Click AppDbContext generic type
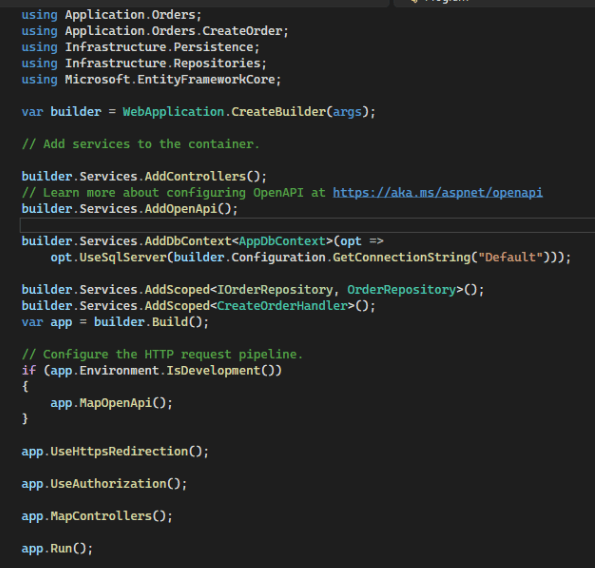This screenshot has height=568, width=595. pos(282,241)
